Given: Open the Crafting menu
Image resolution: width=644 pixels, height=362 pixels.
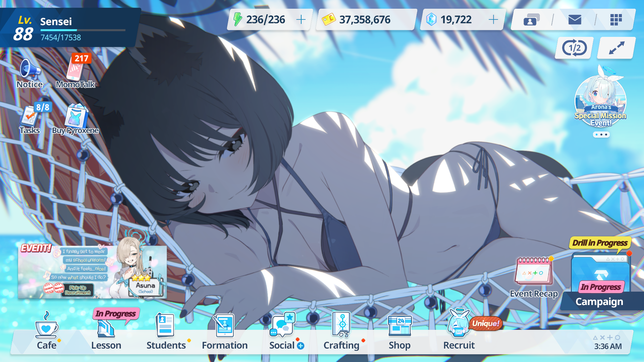Looking at the screenshot, I should point(341,332).
